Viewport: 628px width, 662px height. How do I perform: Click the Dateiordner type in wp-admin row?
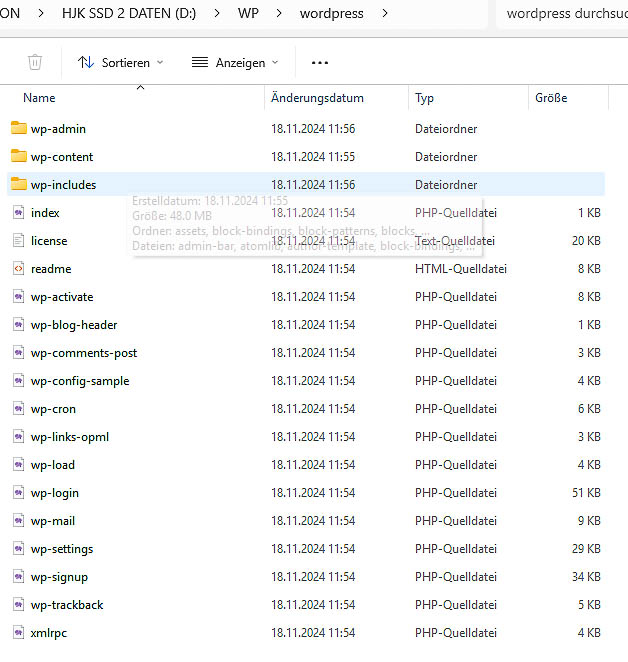(446, 129)
